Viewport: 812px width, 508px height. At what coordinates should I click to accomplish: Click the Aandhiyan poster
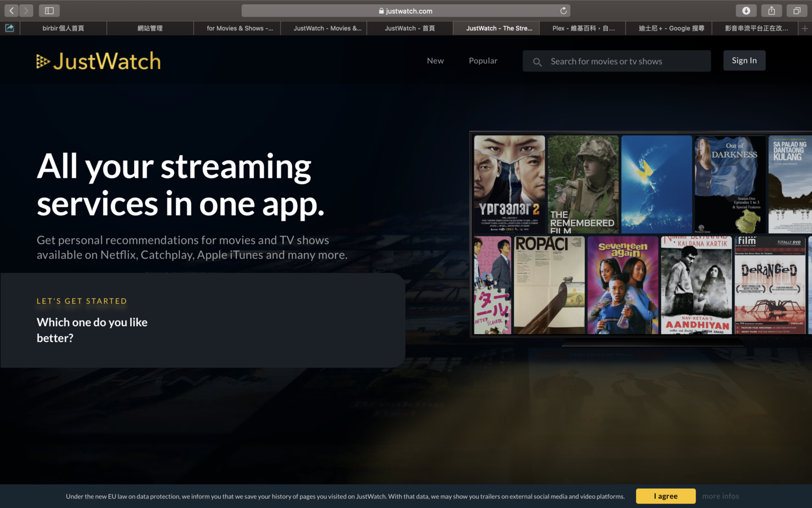pyautogui.click(x=696, y=285)
